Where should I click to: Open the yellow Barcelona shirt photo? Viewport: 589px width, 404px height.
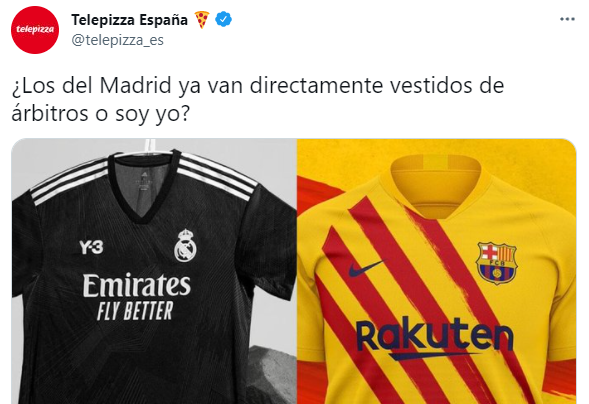click(436, 271)
